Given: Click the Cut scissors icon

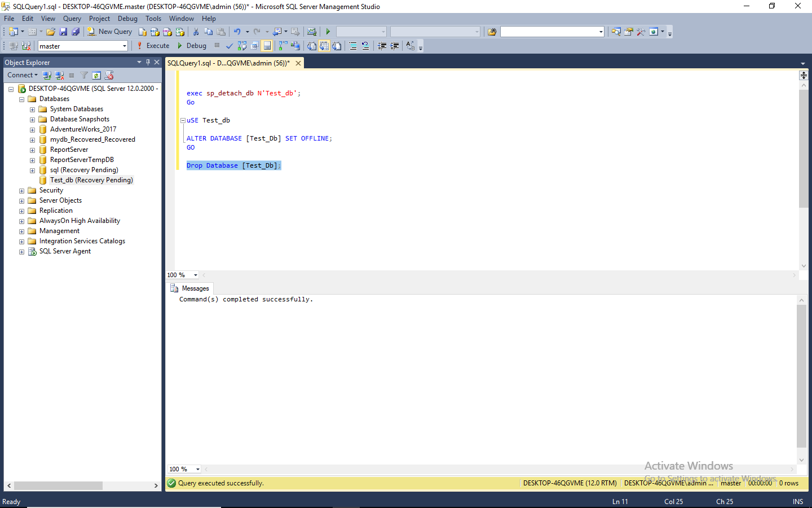Looking at the screenshot, I should 196,32.
